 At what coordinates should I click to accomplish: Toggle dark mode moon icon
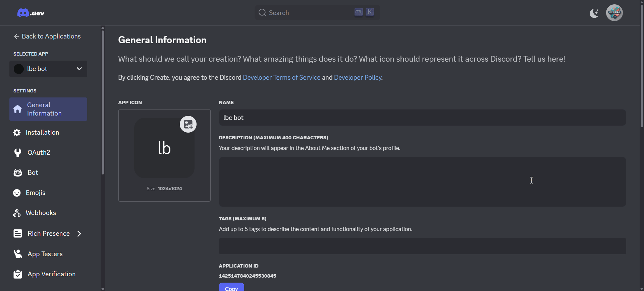(x=594, y=13)
